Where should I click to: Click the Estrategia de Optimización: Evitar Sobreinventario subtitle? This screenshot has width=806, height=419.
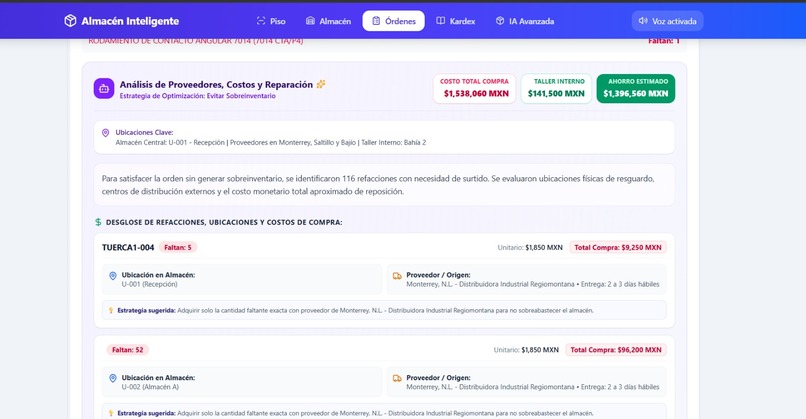[197, 96]
